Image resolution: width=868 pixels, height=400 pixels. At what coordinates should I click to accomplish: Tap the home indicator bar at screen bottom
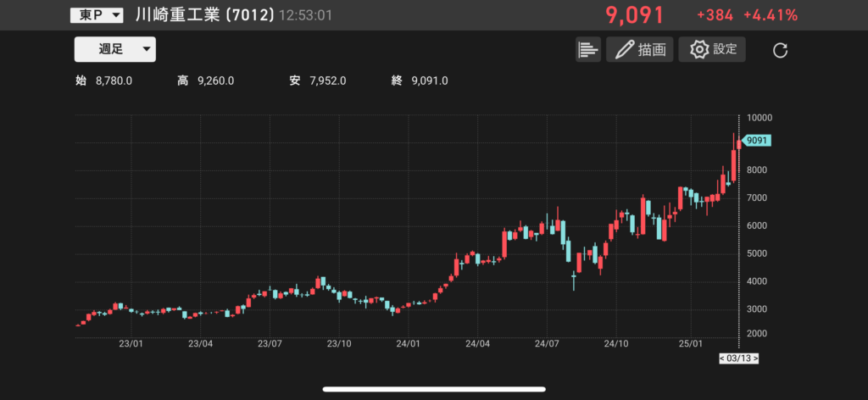pyautogui.click(x=434, y=389)
